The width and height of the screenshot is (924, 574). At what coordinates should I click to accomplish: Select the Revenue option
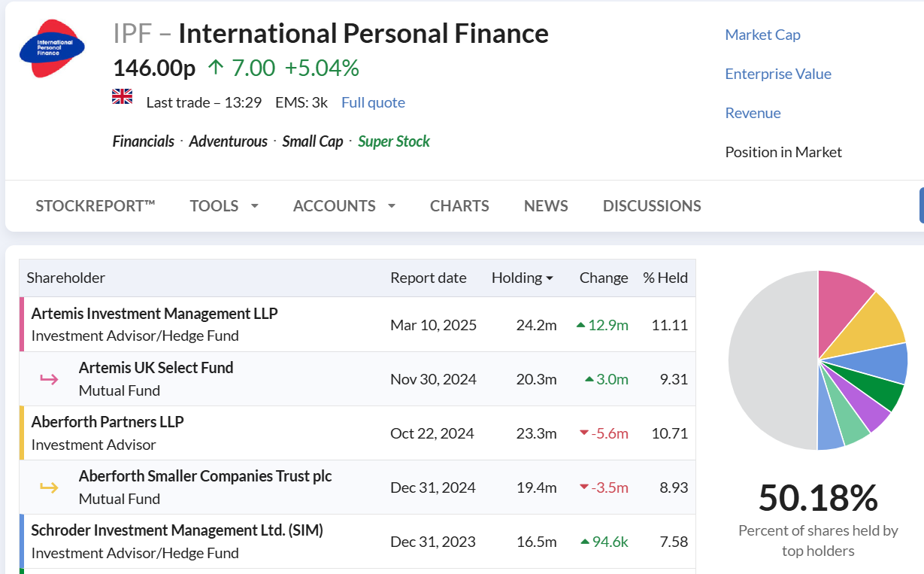pyautogui.click(x=753, y=113)
